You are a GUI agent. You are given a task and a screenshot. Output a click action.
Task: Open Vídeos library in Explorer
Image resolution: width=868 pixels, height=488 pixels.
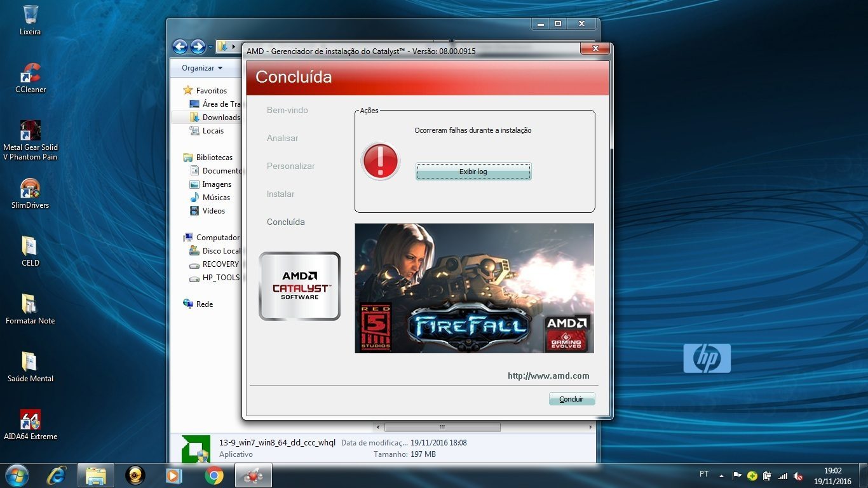coord(208,211)
